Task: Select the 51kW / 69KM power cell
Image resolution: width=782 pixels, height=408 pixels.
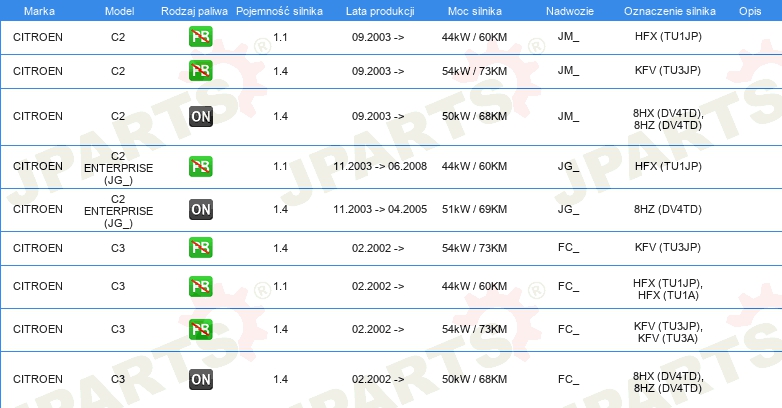Action: click(x=474, y=209)
